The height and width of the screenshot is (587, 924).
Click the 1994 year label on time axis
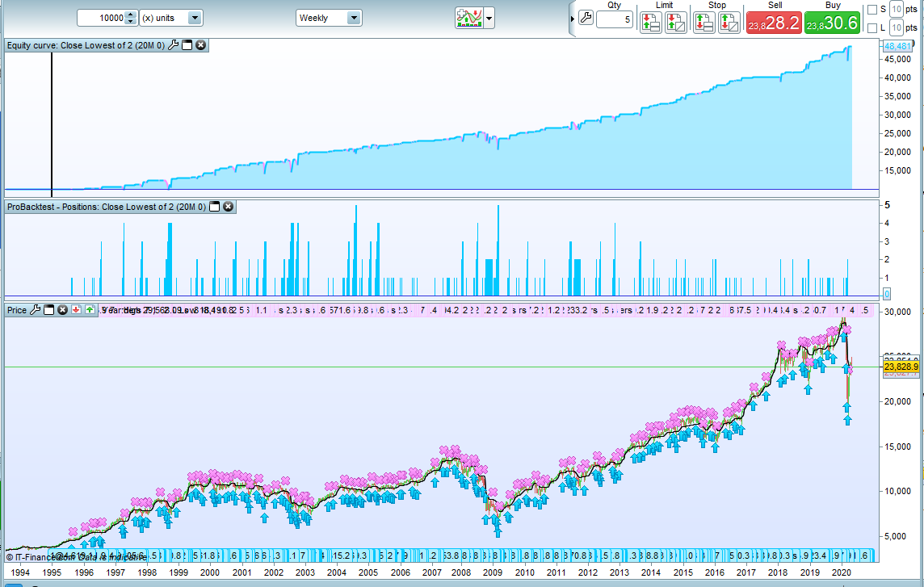tap(20, 572)
